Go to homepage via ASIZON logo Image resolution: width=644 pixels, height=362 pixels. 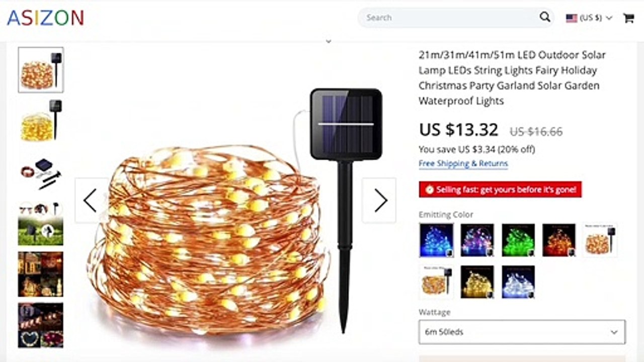(x=45, y=18)
